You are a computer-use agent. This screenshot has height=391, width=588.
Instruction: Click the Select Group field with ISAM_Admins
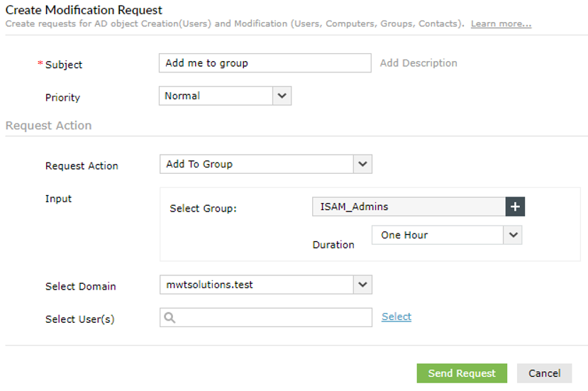tap(408, 206)
